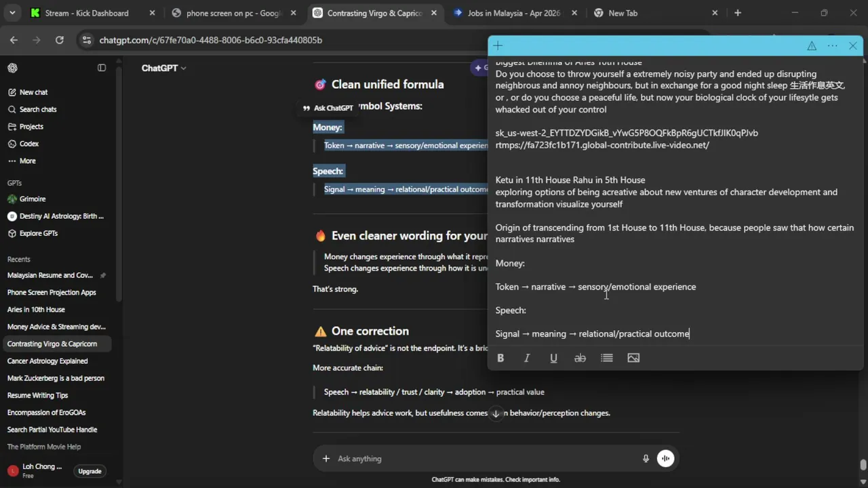
Task: Open the browser tab search dropdown
Action: [12, 13]
